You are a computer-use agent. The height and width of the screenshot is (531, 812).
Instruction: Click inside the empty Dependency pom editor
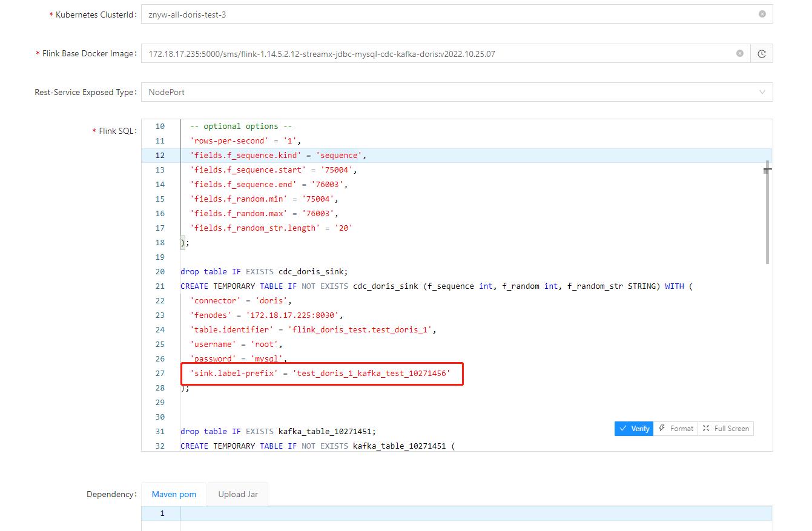pyautogui.click(x=363, y=513)
